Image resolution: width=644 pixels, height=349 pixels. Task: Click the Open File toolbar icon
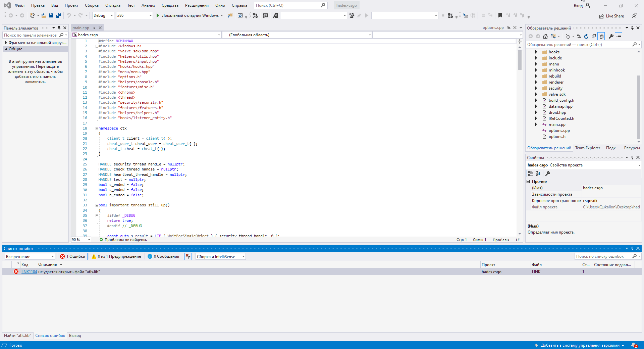click(x=44, y=15)
